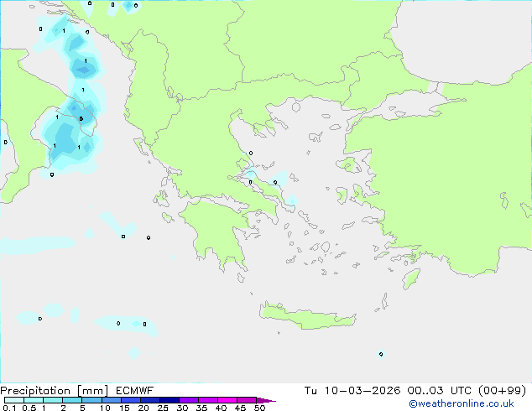The width and height of the screenshot is (532, 411).
Task: Click the '45' legend value
Action: 240,408
